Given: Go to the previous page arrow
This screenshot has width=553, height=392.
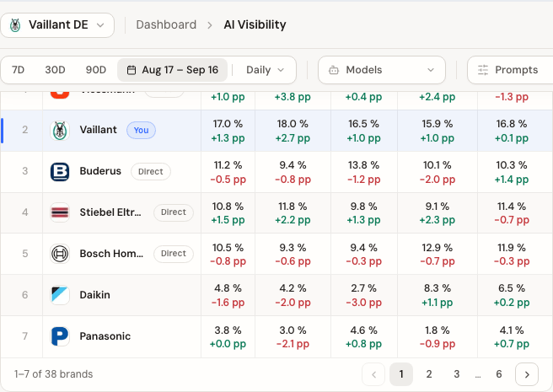Looking at the screenshot, I should [373, 374].
